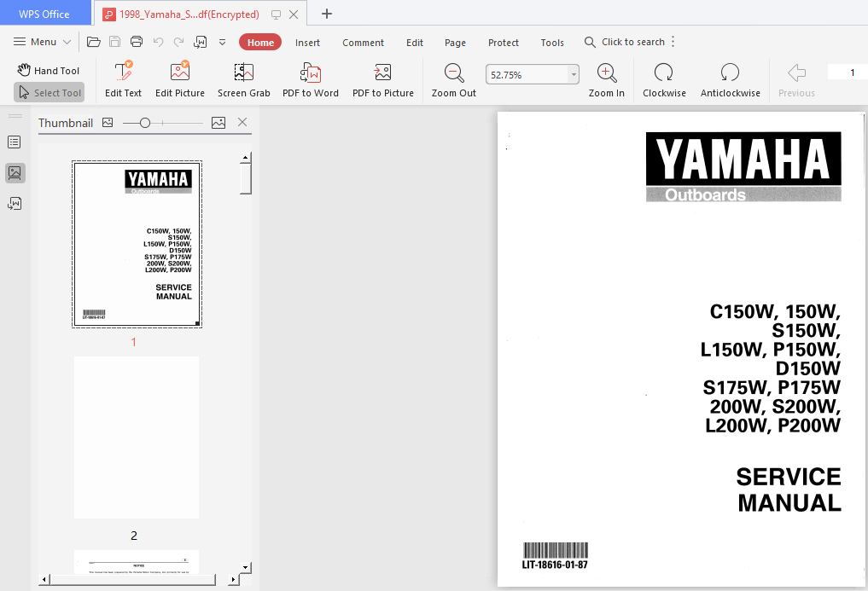
Task: Click the zoom percentage field showing 52.75%
Action: (527, 75)
